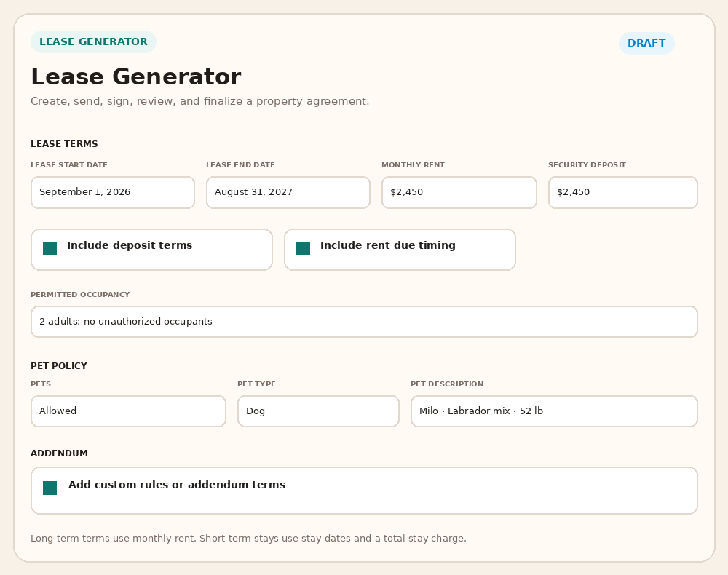Toggle Add custom rules or addendum terms checkbox

[x=50, y=488]
